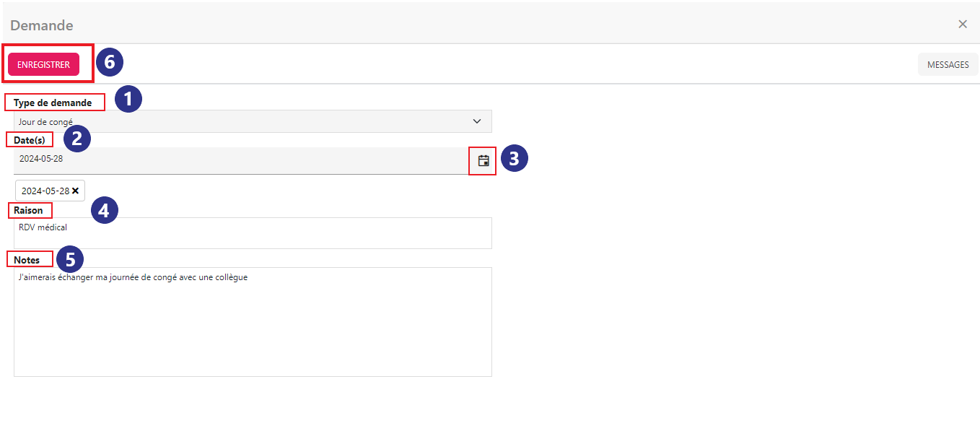Click the numbered marker 4 badge
This screenshot has width=980, height=431.
click(x=104, y=210)
